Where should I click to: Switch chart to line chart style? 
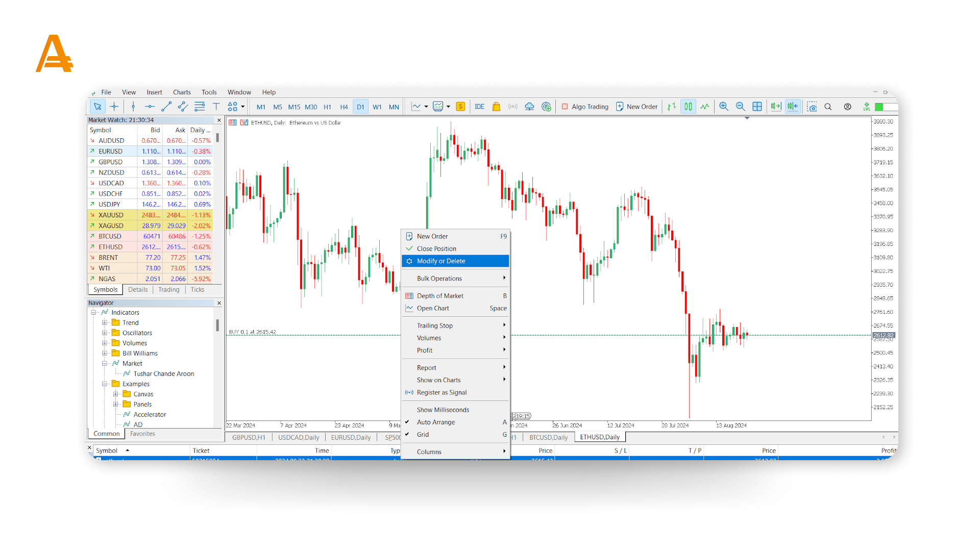click(x=705, y=107)
